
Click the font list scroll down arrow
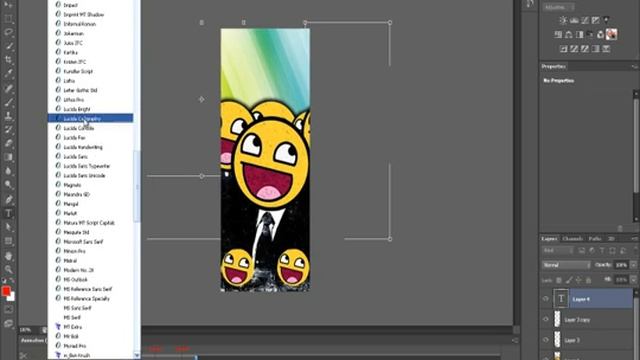point(137,356)
